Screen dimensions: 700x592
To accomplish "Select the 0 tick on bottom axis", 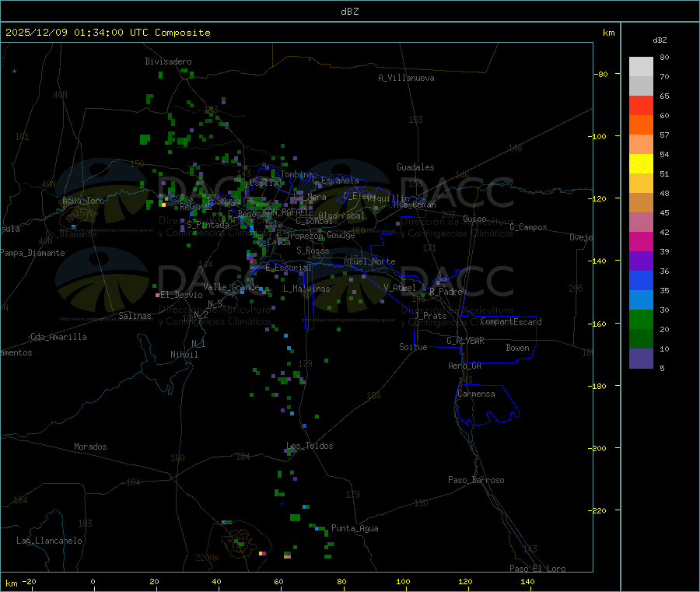I will tap(93, 582).
